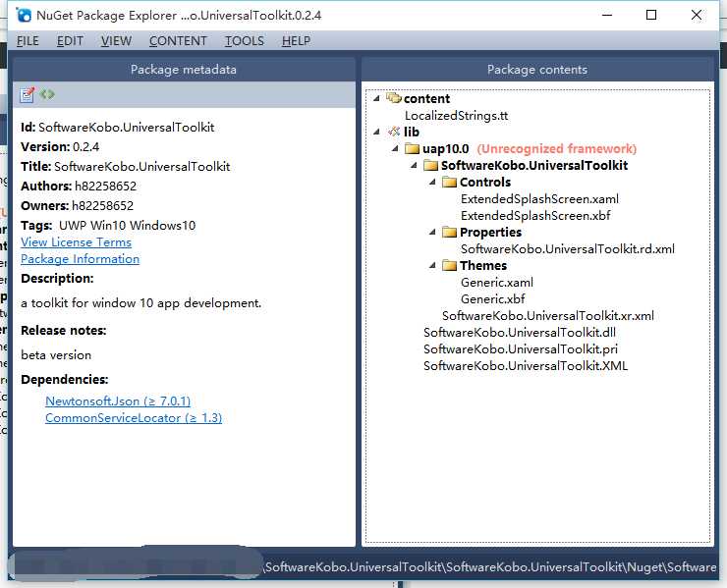Click the Id value SoftwareKobo.UniversalToolkit

point(127,128)
